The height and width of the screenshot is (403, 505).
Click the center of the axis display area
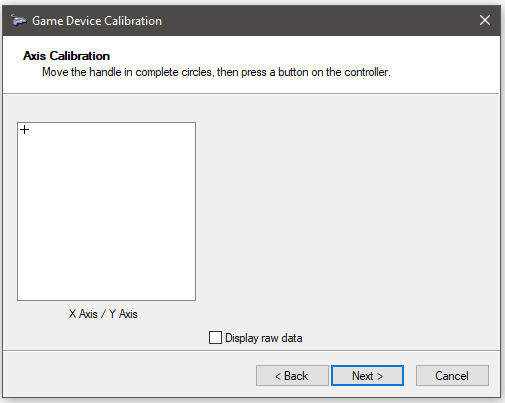tap(106, 211)
